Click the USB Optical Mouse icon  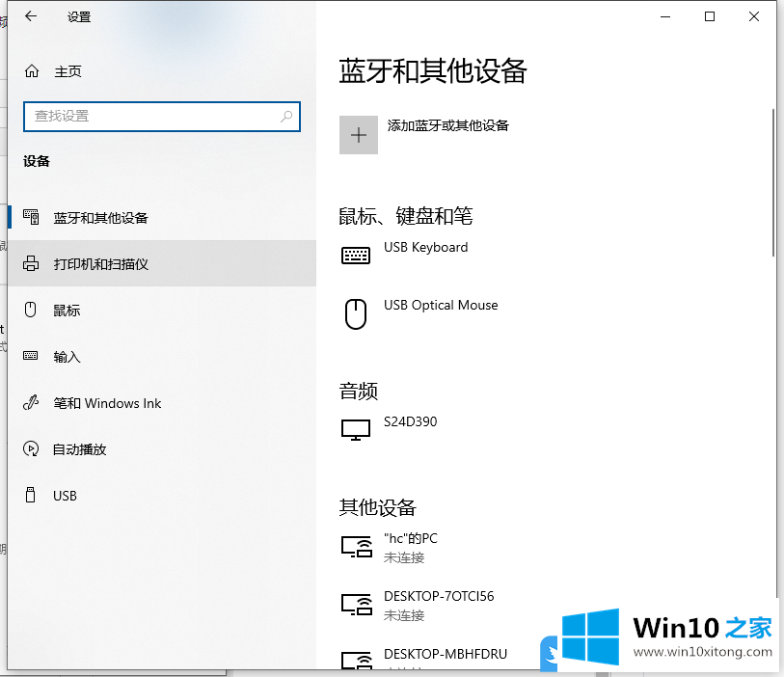(356, 314)
